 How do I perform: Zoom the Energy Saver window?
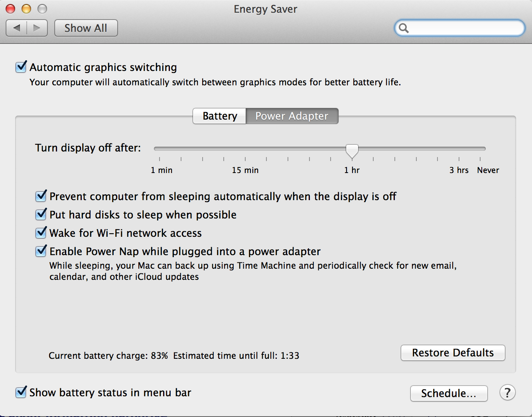coord(42,9)
